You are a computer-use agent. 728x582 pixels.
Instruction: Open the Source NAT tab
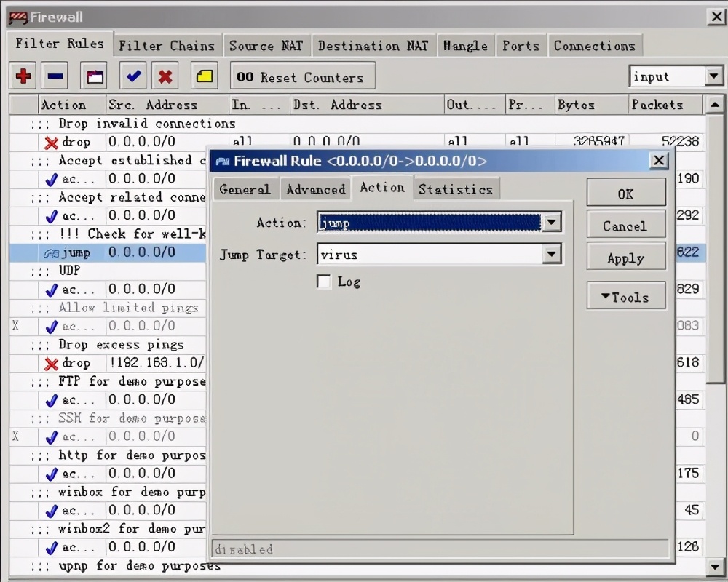click(x=266, y=46)
